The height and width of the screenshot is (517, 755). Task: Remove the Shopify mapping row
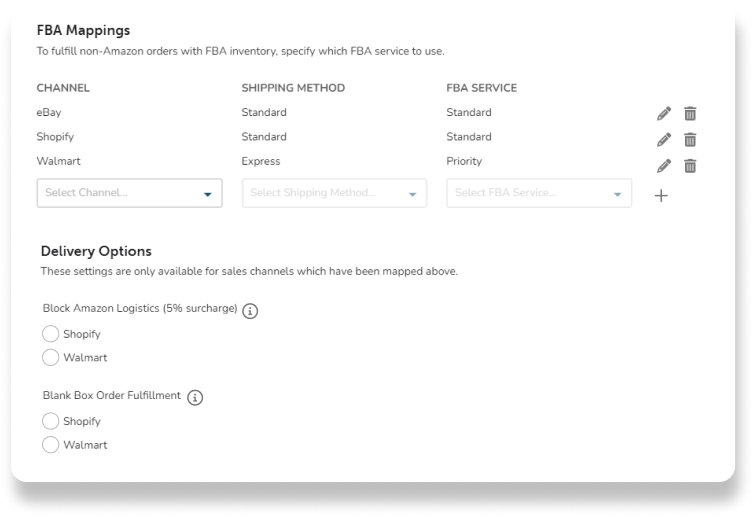[690, 140]
